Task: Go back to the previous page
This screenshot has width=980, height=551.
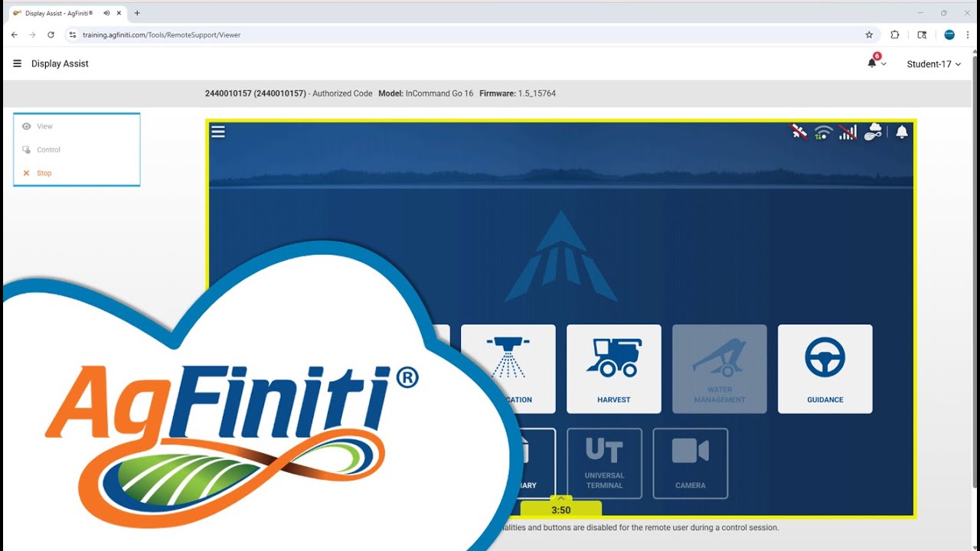Action: click(x=14, y=34)
